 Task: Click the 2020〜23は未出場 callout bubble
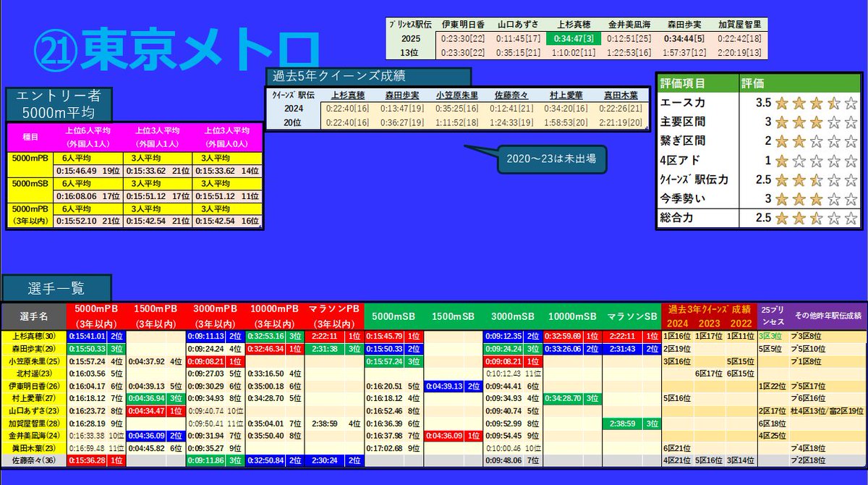pos(550,159)
